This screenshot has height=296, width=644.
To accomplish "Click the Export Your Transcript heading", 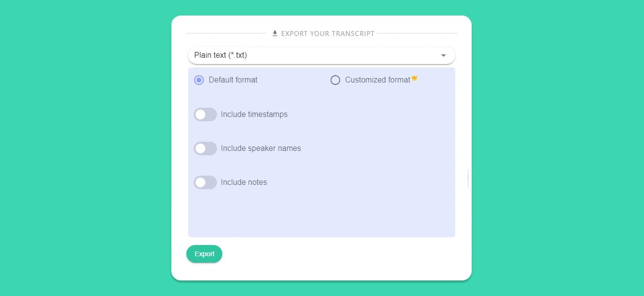I will coord(328,33).
